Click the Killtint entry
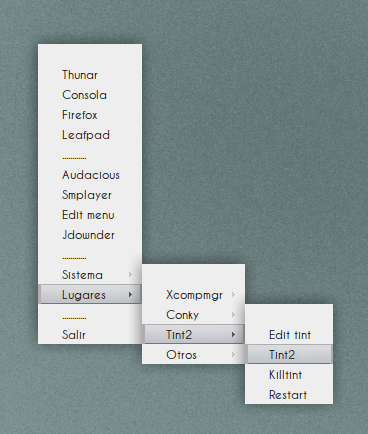Image resolution: width=368 pixels, height=434 pixels. pyautogui.click(x=289, y=374)
